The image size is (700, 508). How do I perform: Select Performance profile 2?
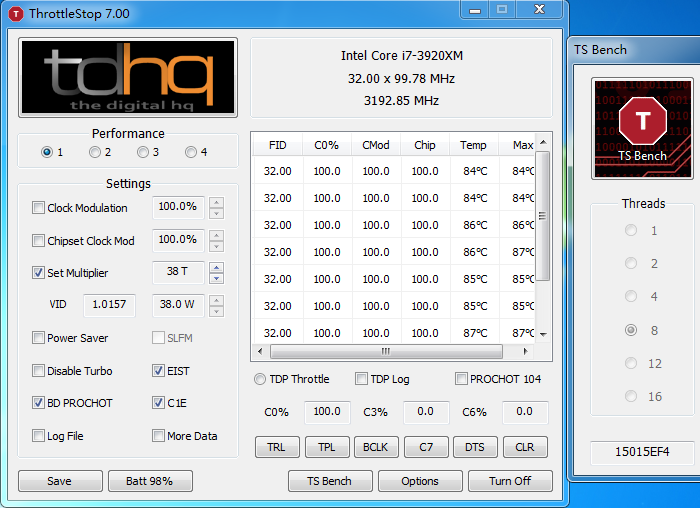point(95,152)
